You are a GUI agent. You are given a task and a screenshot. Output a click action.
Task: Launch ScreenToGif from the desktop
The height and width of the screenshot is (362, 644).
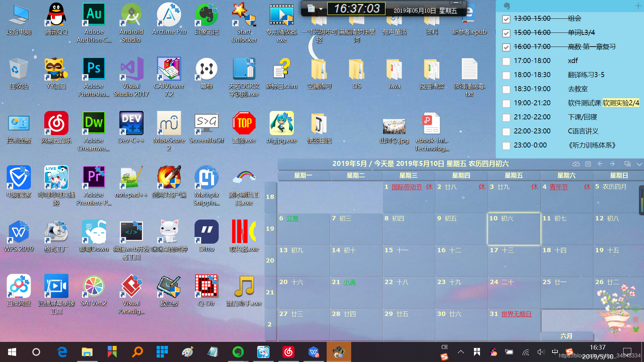(x=207, y=128)
